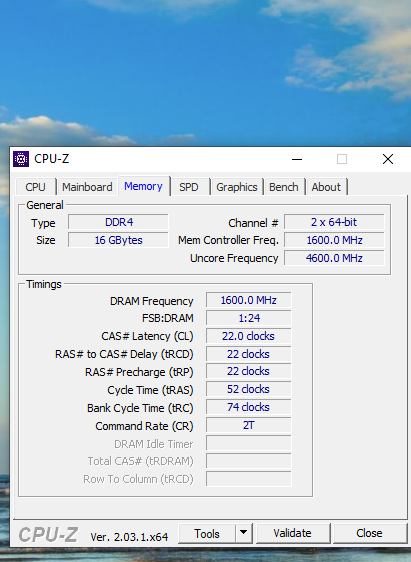Click the "Uncore Frequency" label
411x562 pixels.
click(x=234, y=258)
